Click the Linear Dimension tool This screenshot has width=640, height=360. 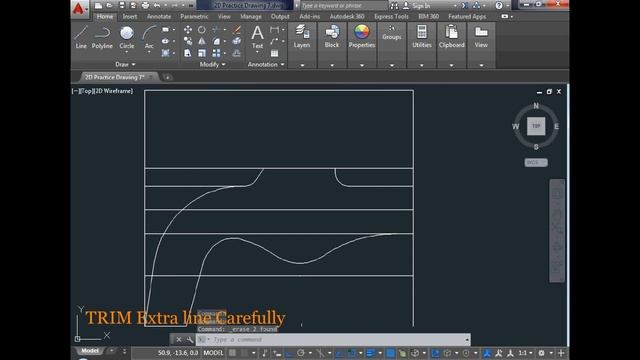click(274, 30)
